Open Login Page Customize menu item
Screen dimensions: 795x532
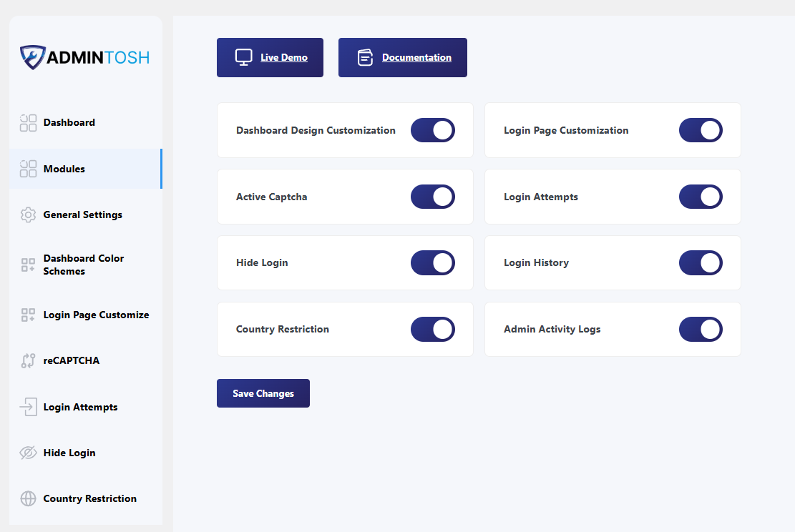[86, 315]
